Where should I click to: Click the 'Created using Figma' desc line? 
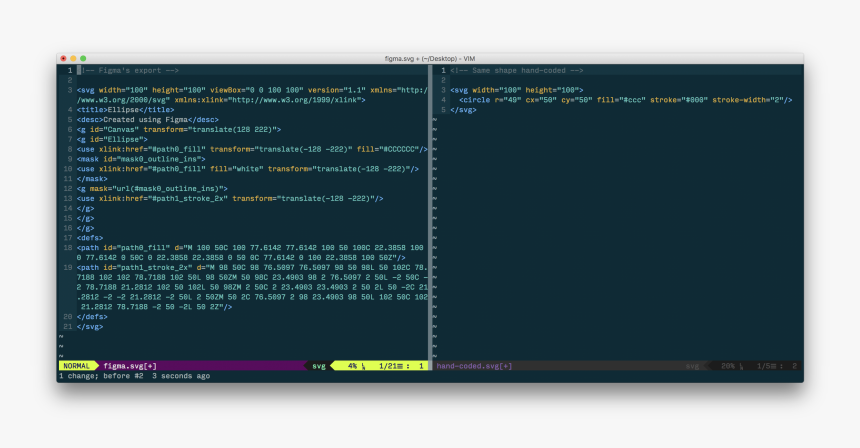(x=148, y=120)
